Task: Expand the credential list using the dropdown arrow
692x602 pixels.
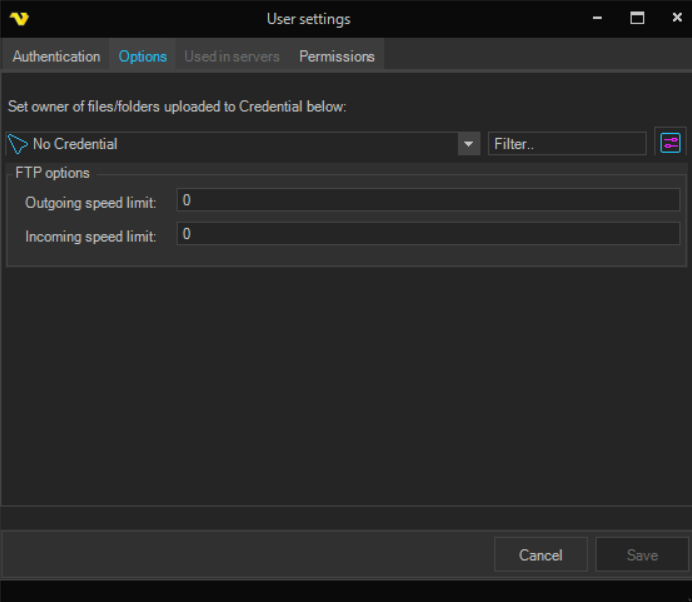Action: (x=469, y=144)
